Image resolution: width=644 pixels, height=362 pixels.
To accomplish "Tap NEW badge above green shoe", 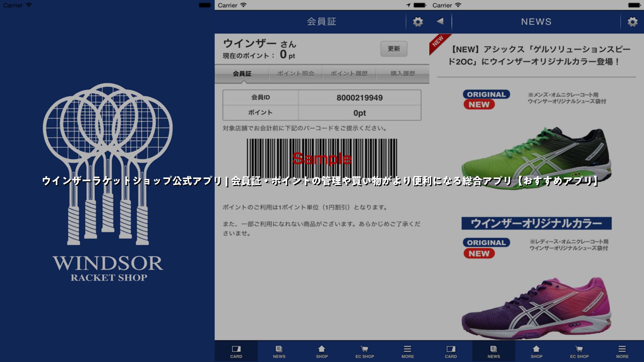I will (479, 105).
